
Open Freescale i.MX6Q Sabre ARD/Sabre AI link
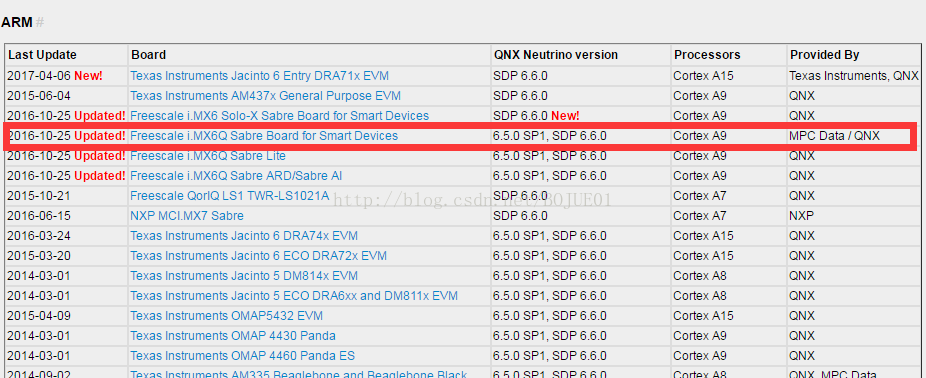pyautogui.click(x=236, y=176)
